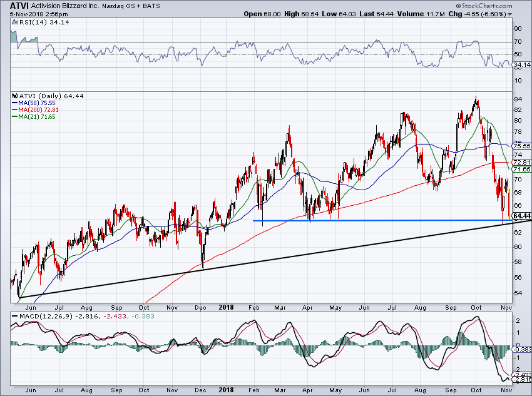Click the RSI(14) 34.14 legend text
The image size is (532, 396).
click(x=43, y=23)
